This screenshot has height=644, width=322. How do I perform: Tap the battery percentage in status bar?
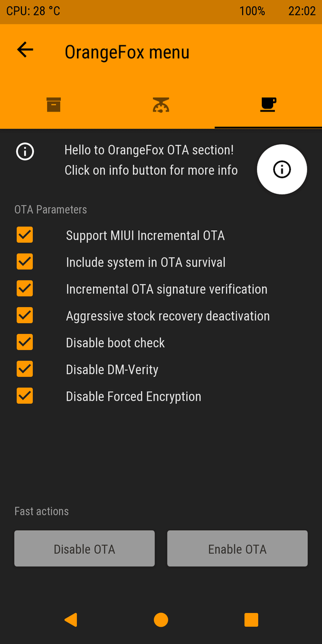click(x=252, y=11)
